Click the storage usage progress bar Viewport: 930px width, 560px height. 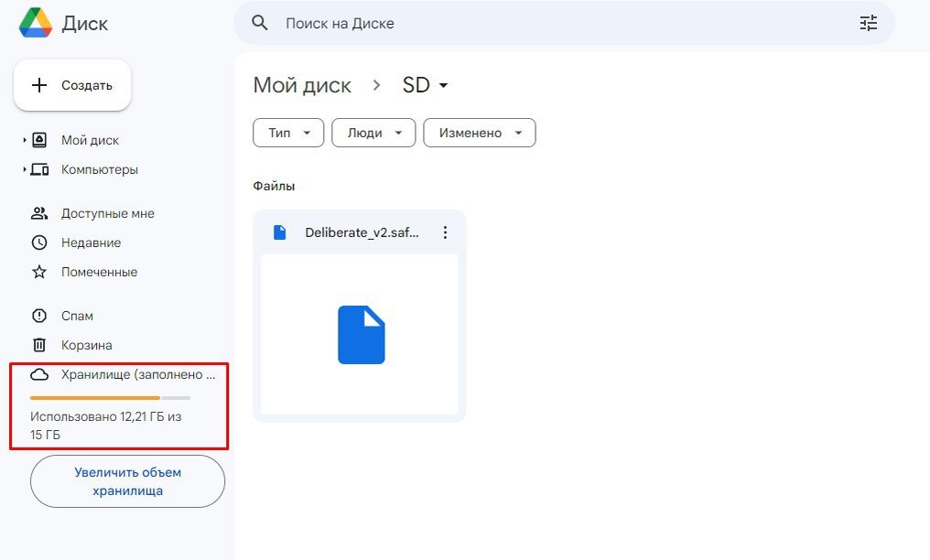[111, 398]
